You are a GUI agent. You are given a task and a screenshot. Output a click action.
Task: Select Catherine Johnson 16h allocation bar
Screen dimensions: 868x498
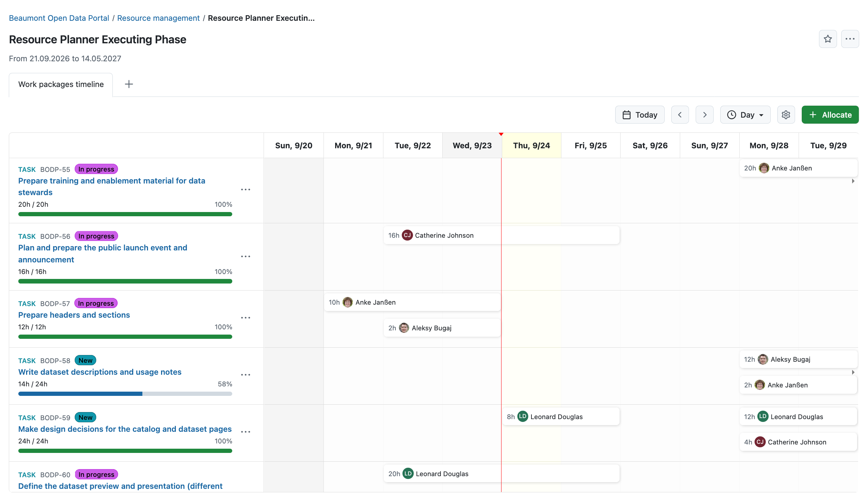501,235
